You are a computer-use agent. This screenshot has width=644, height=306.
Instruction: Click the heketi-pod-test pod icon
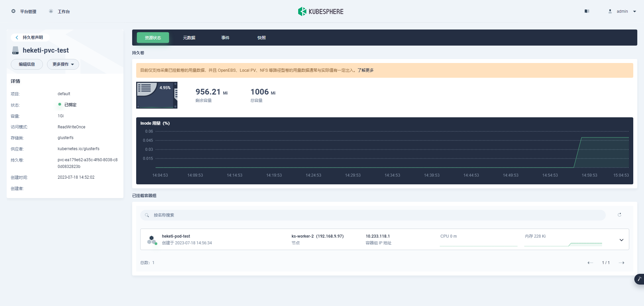click(152, 240)
